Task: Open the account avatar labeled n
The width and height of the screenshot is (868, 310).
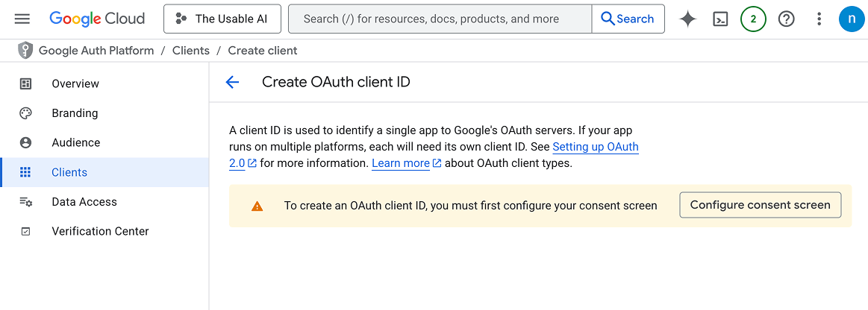Action: click(x=852, y=19)
